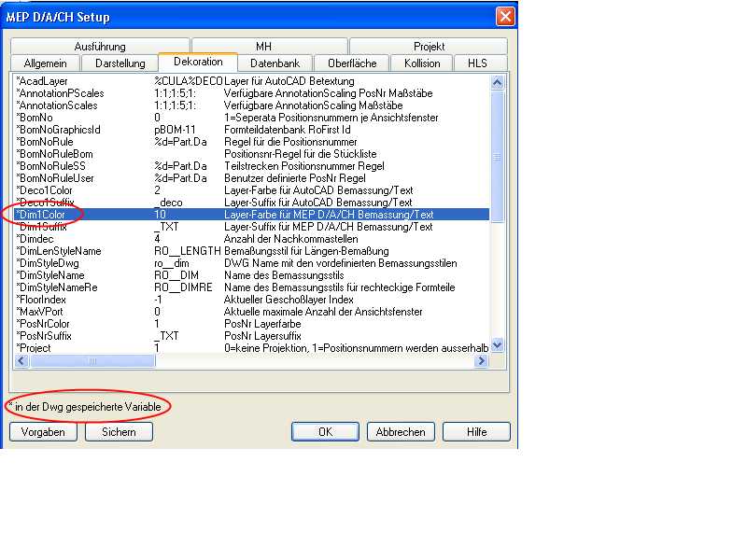747x560 pixels.
Task: Click description 'PosNr Layersuffix'
Action: point(262,336)
